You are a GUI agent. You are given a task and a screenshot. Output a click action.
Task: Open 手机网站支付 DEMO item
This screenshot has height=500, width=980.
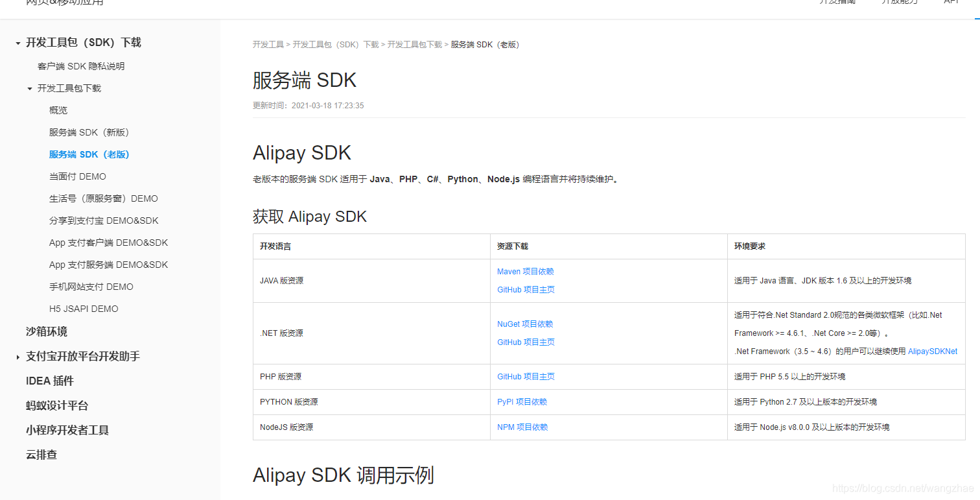[91, 287]
